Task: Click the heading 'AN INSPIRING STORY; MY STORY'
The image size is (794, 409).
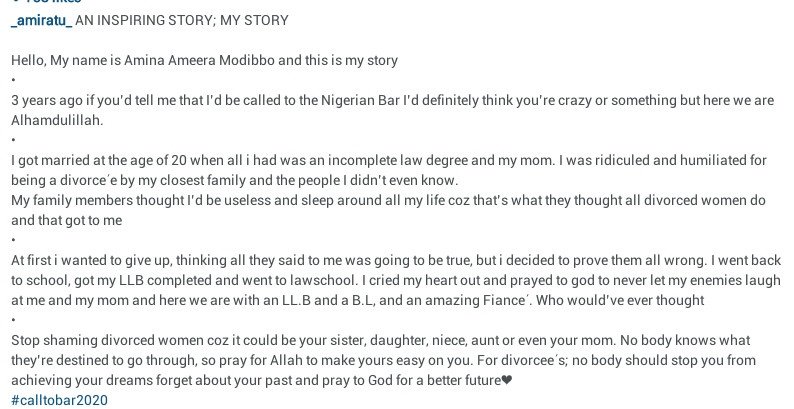Action: coord(182,20)
